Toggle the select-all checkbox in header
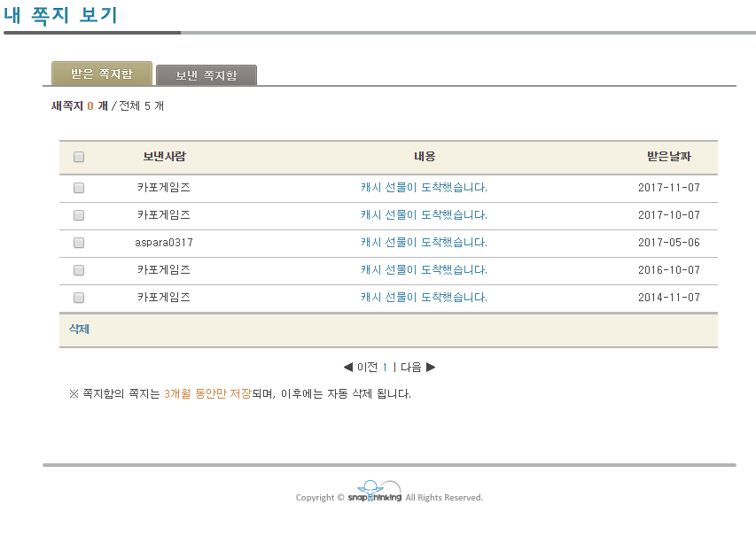756x559 pixels. click(x=79, y=157)
